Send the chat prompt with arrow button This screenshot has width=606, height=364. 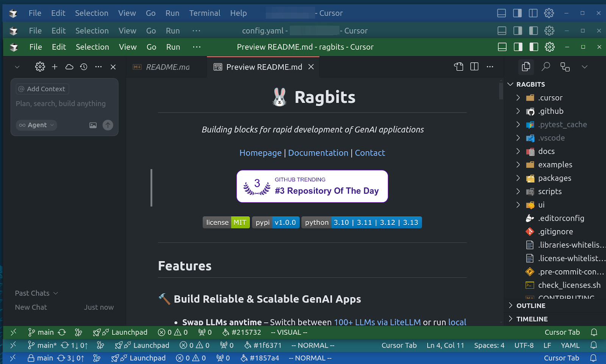click(108, 125)
